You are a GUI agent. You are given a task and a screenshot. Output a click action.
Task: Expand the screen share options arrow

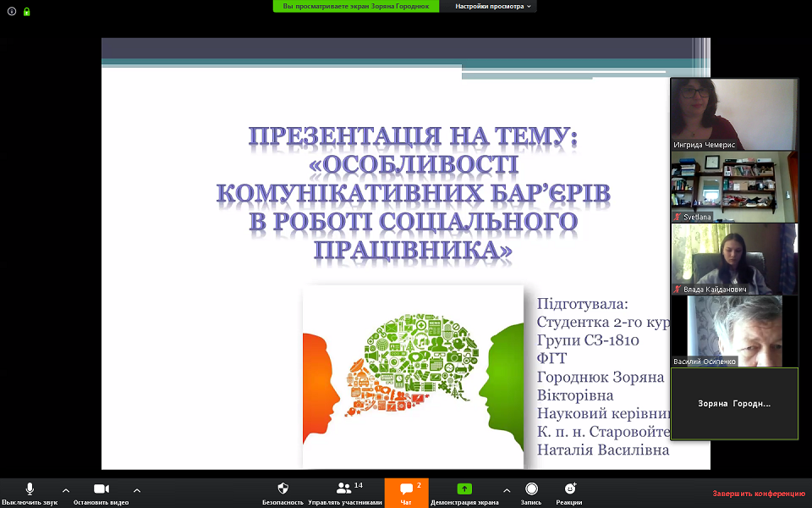point(507,490)
